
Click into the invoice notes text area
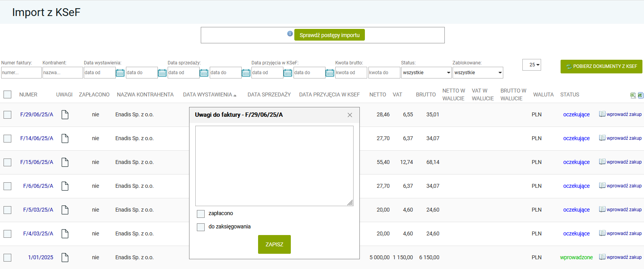[x=274, y=166]
